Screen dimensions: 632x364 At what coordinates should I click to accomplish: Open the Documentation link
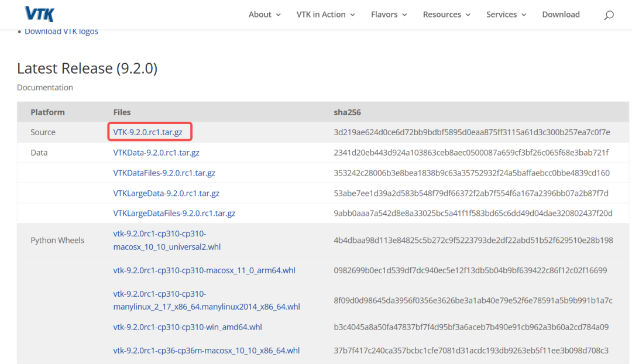(x=44, y=87)
